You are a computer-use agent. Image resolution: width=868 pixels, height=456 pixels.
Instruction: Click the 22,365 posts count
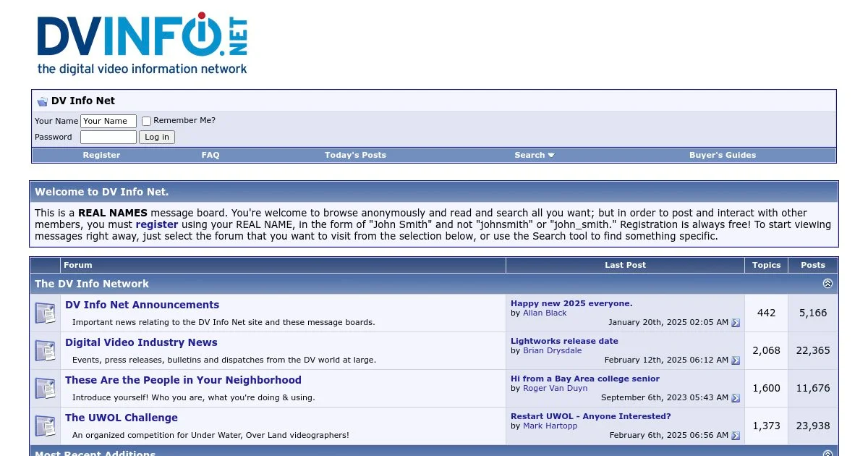pyautogui.click(x=813, y=350)
